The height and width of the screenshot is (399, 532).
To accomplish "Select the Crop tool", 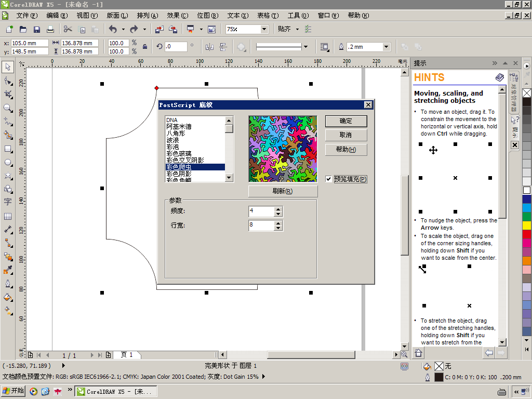I will click(x=8, y=95).
